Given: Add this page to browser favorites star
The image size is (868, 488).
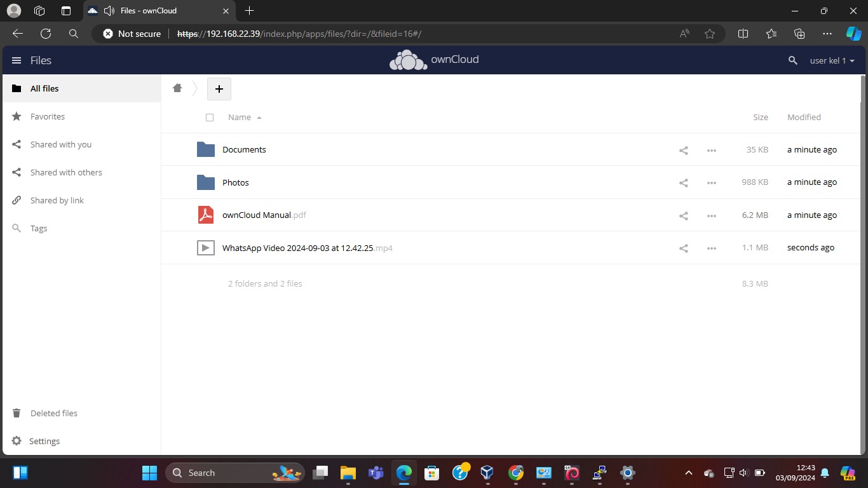Looking at the screenshot, I should coord(710,34).
